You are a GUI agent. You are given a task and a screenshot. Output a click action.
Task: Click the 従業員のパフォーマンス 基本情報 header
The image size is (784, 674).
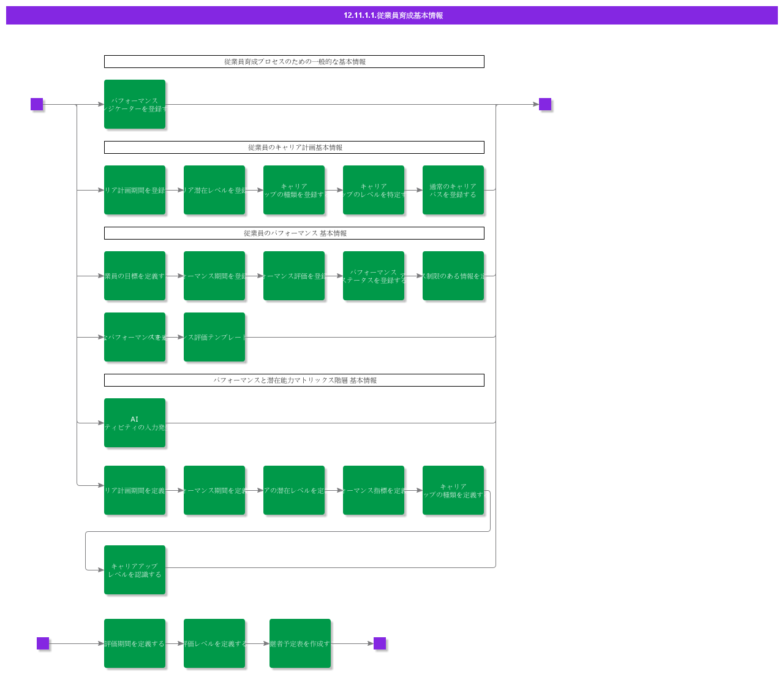pyautogui.click(x=294, y=233)
